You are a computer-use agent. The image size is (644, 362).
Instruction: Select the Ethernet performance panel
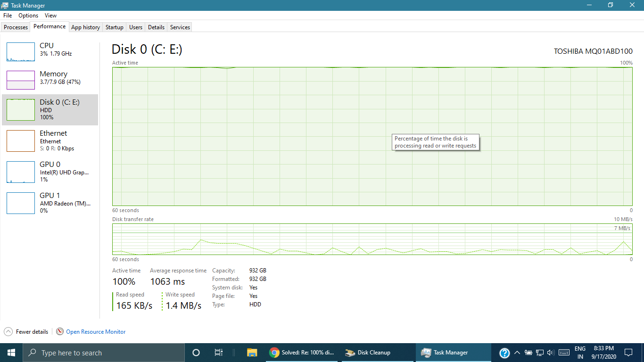pyautogui.click(x=50, y=140)
